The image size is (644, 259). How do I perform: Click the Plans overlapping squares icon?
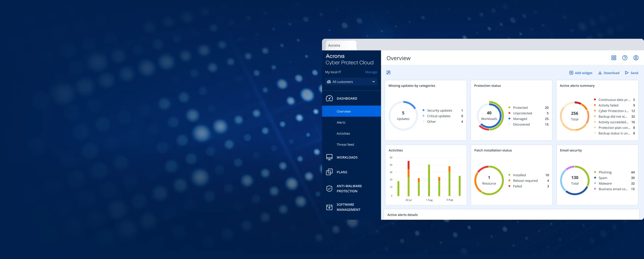click(x=329, y=172)
